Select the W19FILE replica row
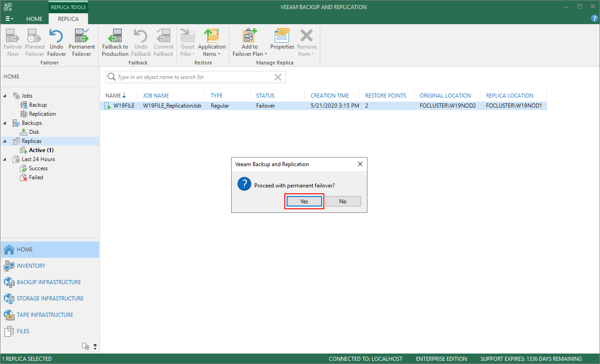The height and width of the screenshot is (364, 600). [x=323, y=106]
